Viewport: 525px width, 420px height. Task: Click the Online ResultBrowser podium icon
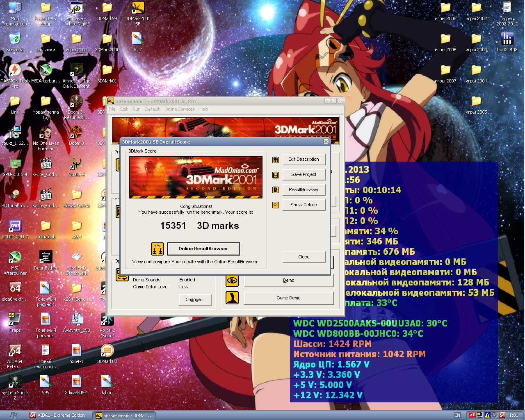click(157, 249)
